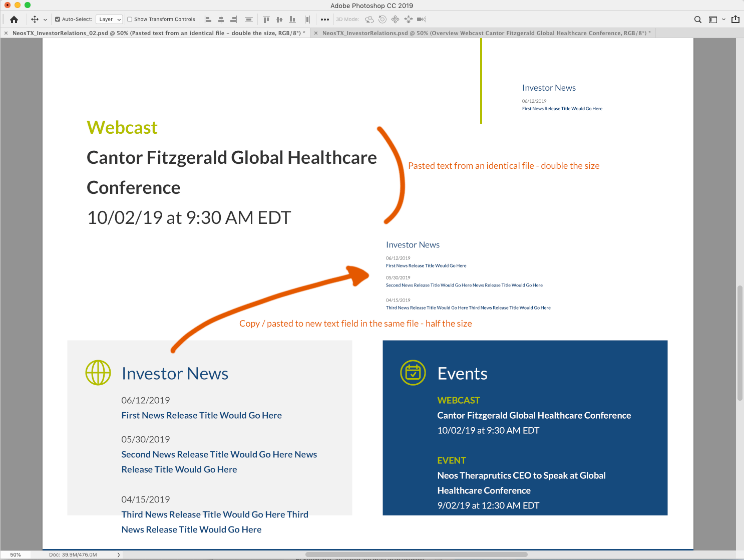
Task: Click the large green Webcast heading
Action: tap(122, 127)
